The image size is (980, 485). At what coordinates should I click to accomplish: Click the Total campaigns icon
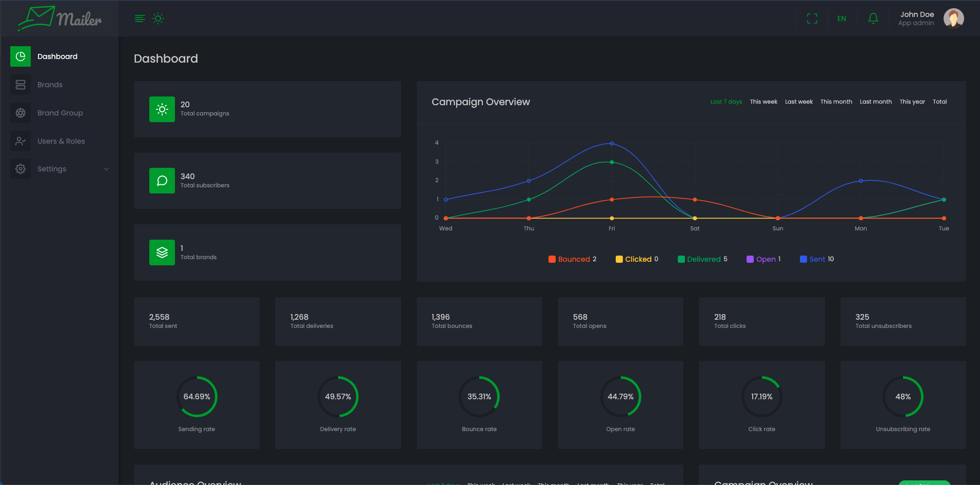tap(162, 109)
